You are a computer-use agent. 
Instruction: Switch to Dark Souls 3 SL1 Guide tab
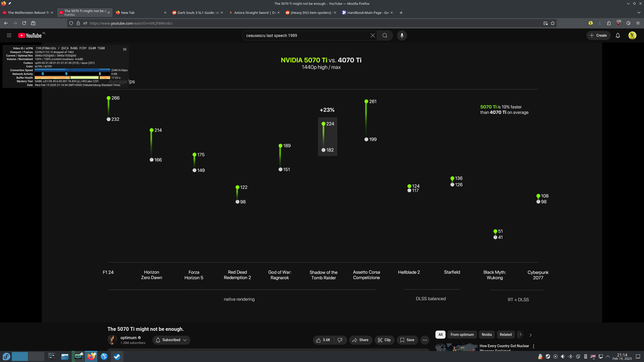(x=198, y=13)
